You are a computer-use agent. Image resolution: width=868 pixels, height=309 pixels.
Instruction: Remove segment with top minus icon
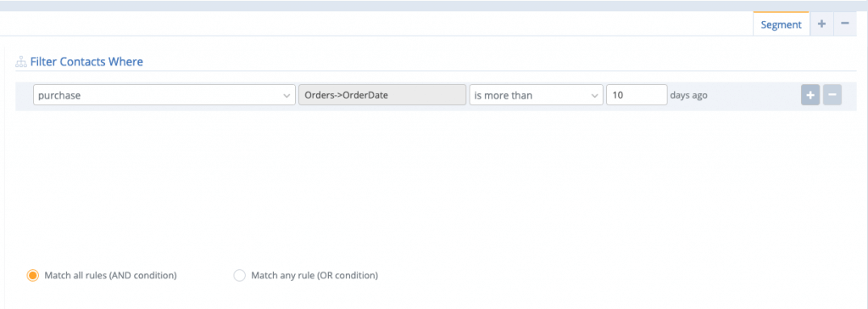845,24
